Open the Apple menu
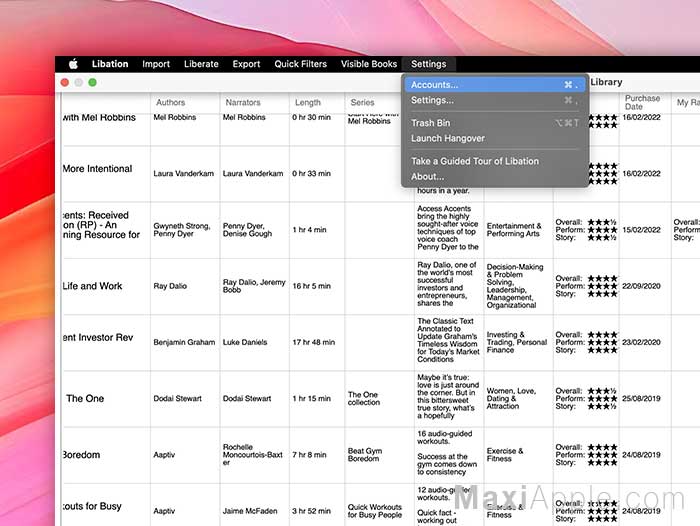 74,64
